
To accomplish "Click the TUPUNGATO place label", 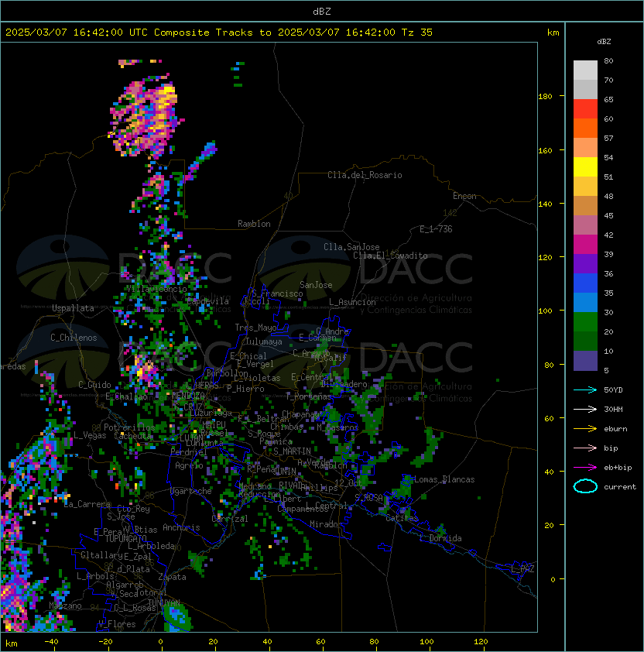I will 125,538.
